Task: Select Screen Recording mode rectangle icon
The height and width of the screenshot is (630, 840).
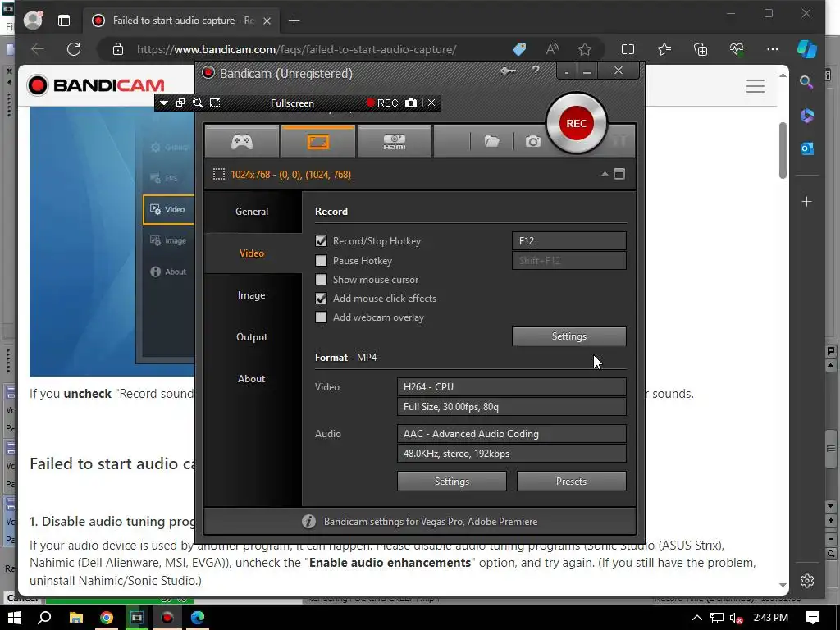Action: pos(318,141)
